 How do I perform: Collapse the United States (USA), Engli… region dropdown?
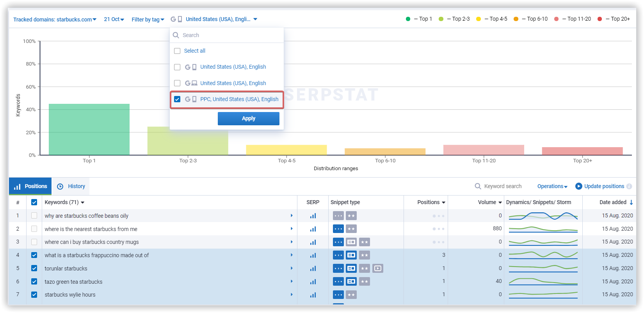click(221, 19)
